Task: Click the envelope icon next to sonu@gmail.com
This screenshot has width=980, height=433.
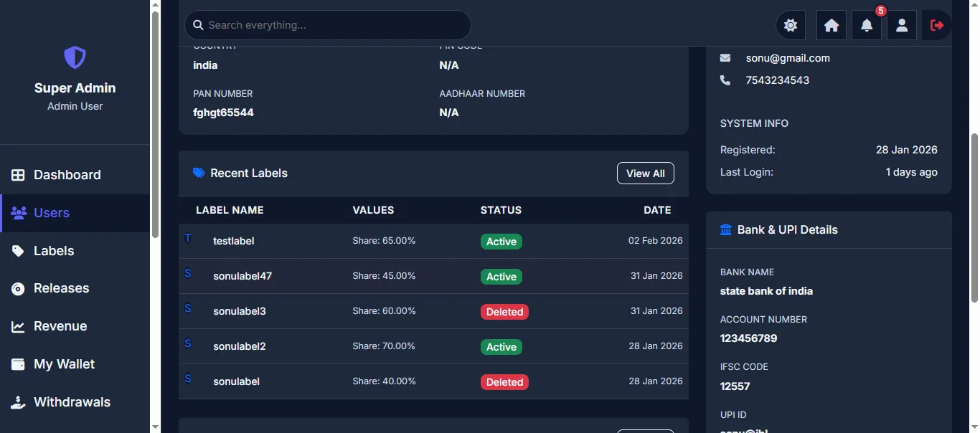Action: pos(725,58)
